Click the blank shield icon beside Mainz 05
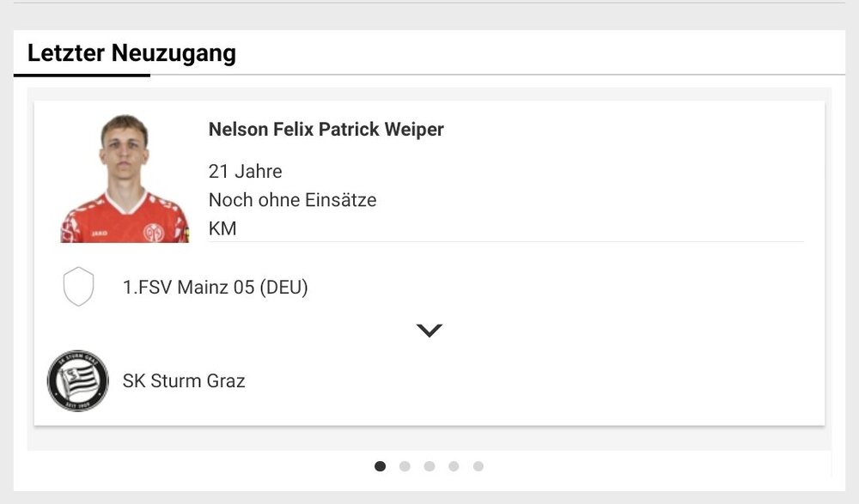Viewport: 859px width, 504px height. click(78, 287)
